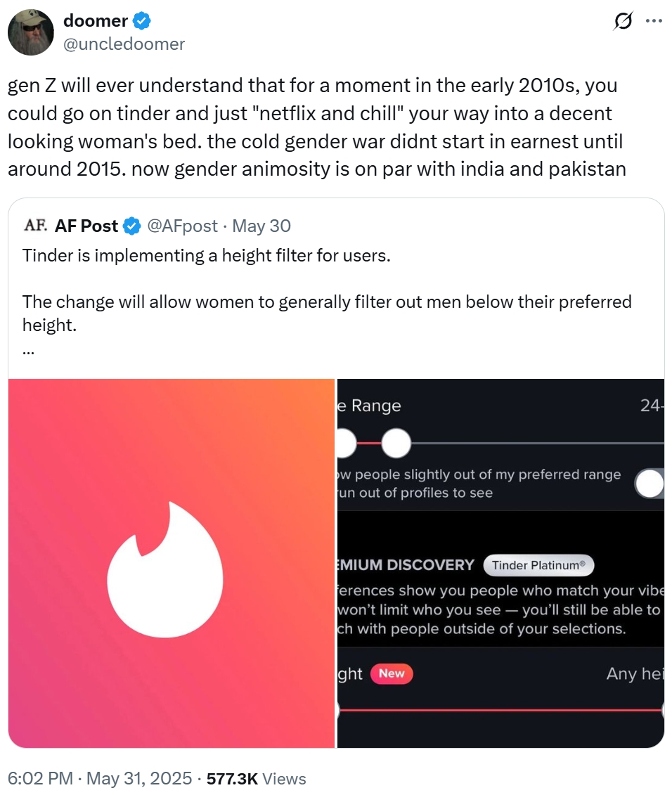This screenshot has height=795, width=672.
Task: Click doomer's profile avatar photo
Action: tap(30, 32)
